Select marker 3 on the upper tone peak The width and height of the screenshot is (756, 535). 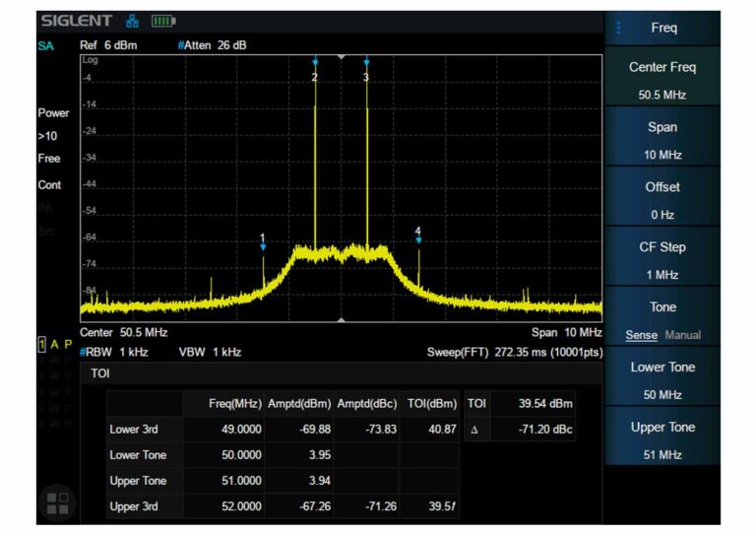pos(366,70)
